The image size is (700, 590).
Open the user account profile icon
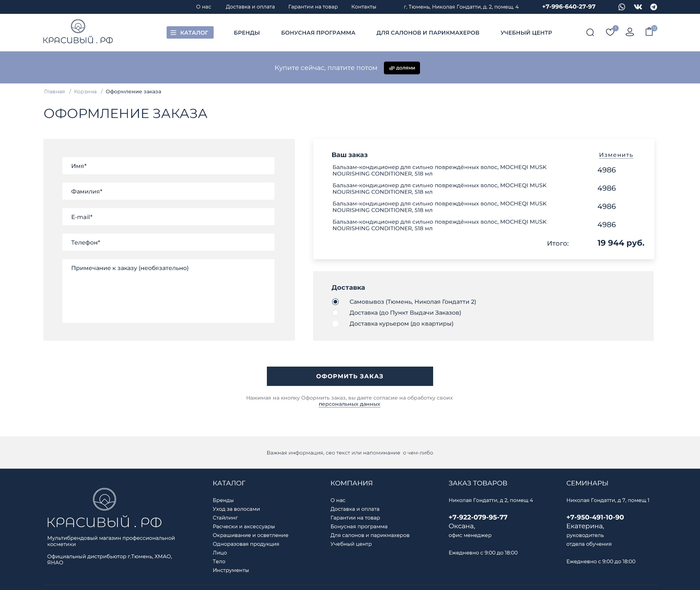click(x=630, y=32)
